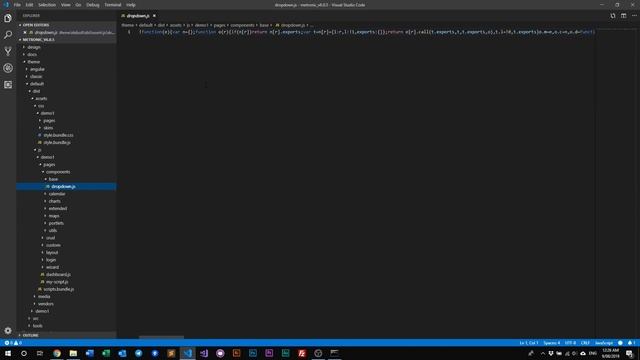Open File Explorer from taskbar
Screen dimensions: 640x360
[x=73, y=353]
